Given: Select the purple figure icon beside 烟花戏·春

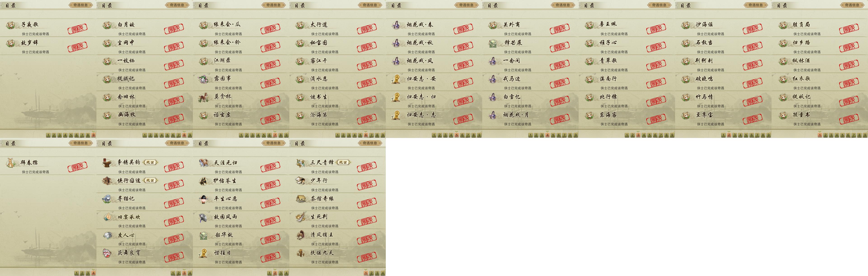Looking at the screenshot, I should pos(397,25).
